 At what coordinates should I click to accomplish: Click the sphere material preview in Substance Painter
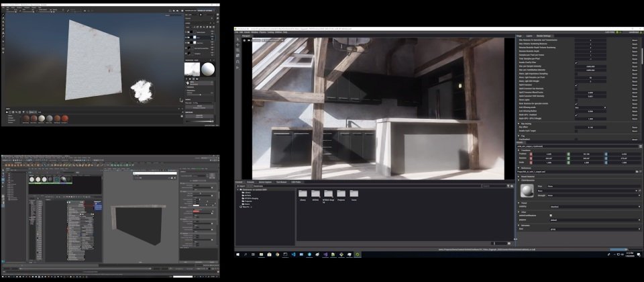pyautogui.click(x=208, y=69)
